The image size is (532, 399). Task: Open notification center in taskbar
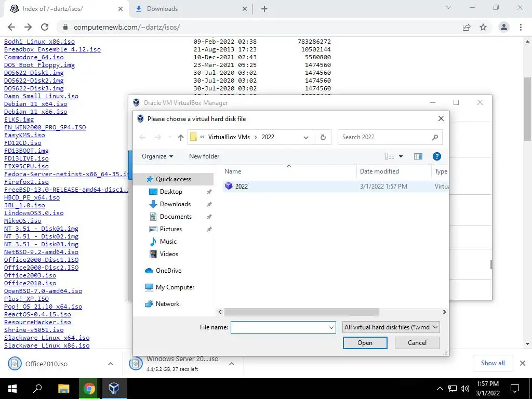coord(515,389)
